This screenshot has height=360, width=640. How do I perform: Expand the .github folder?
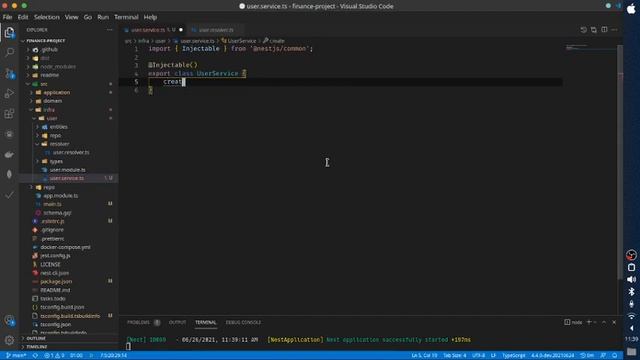pyautogui.click(x=49, y=49)
